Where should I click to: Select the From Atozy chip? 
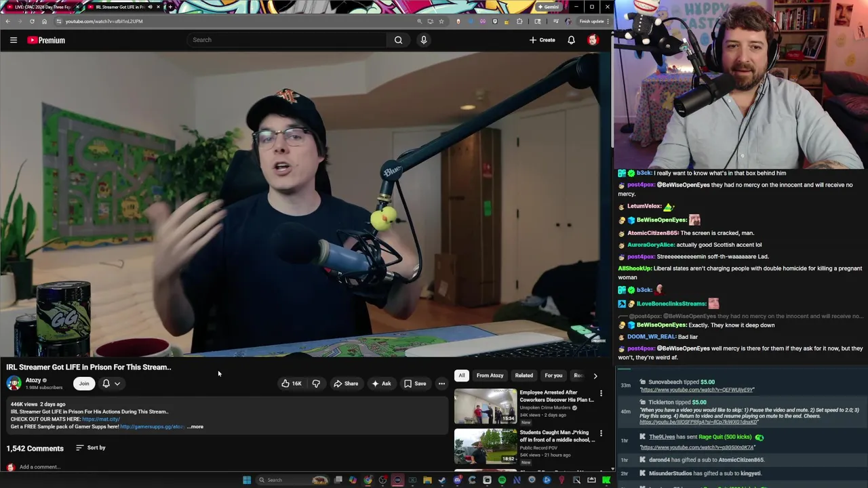coord(490,375)
